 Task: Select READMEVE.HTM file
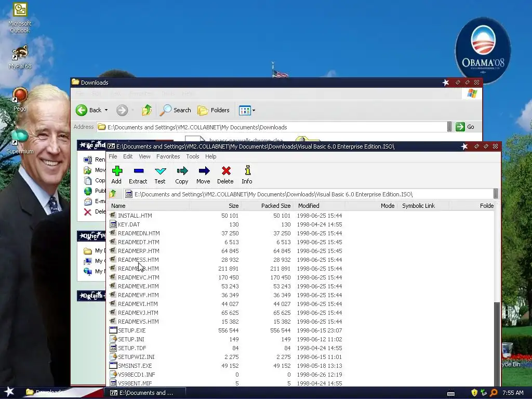138,286
